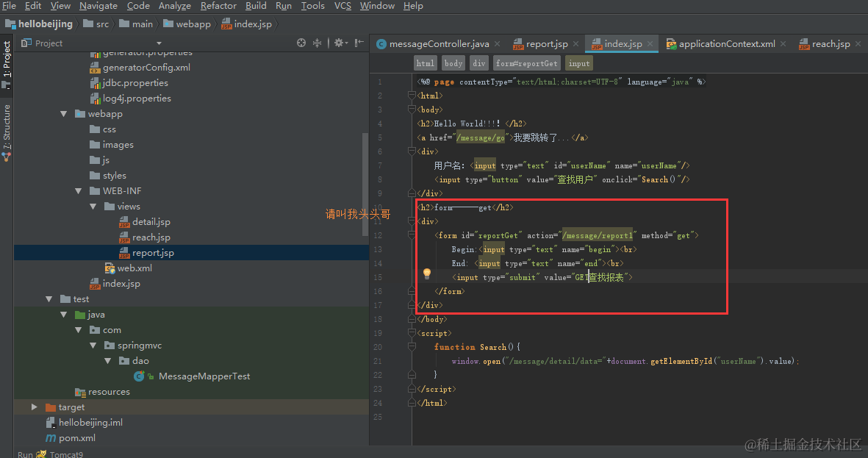Switch to report.jsp editor tab

pos(546,44)
